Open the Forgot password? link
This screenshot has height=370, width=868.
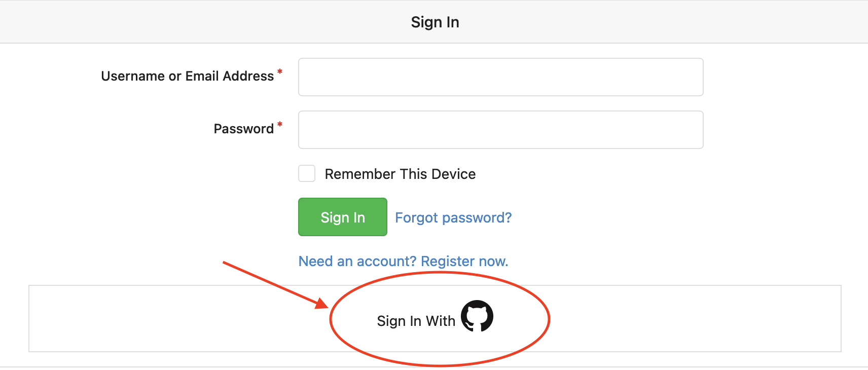tap(453, 217)
